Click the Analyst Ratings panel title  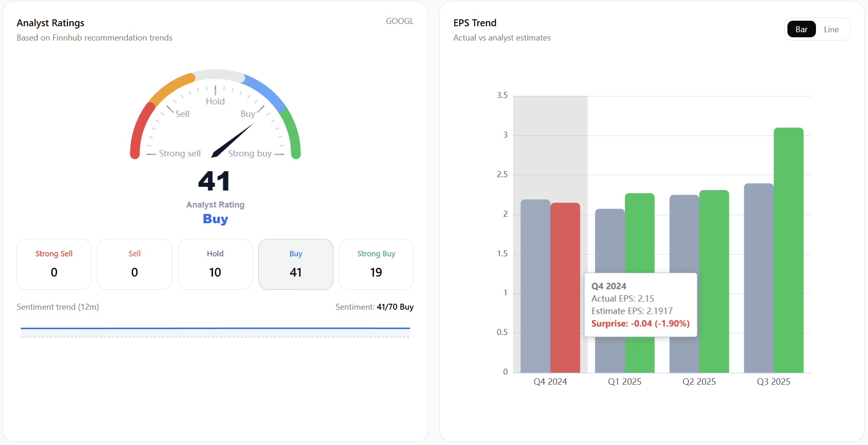coord(50,23)
